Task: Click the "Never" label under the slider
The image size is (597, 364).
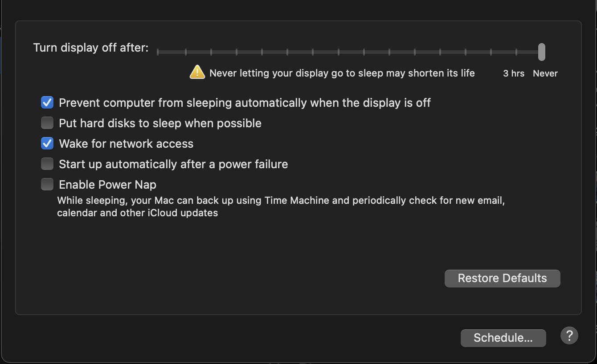Action: tap(545, 73)
